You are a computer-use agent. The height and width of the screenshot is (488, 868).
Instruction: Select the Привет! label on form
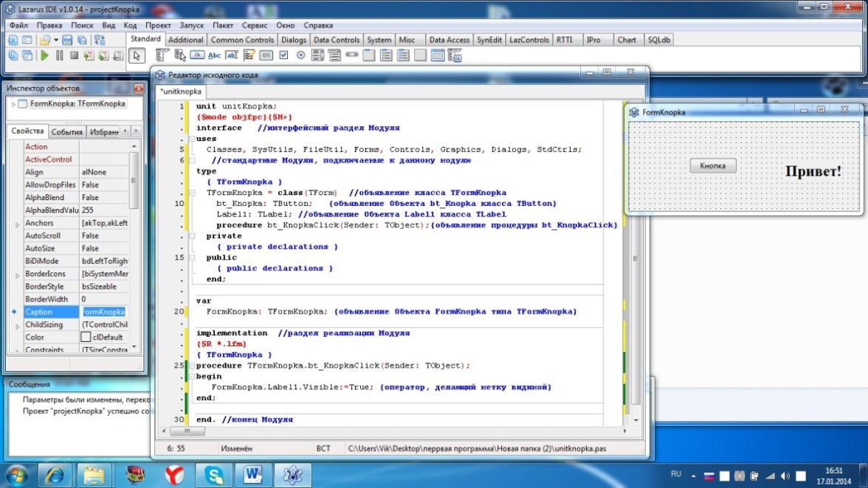(813, 171)
